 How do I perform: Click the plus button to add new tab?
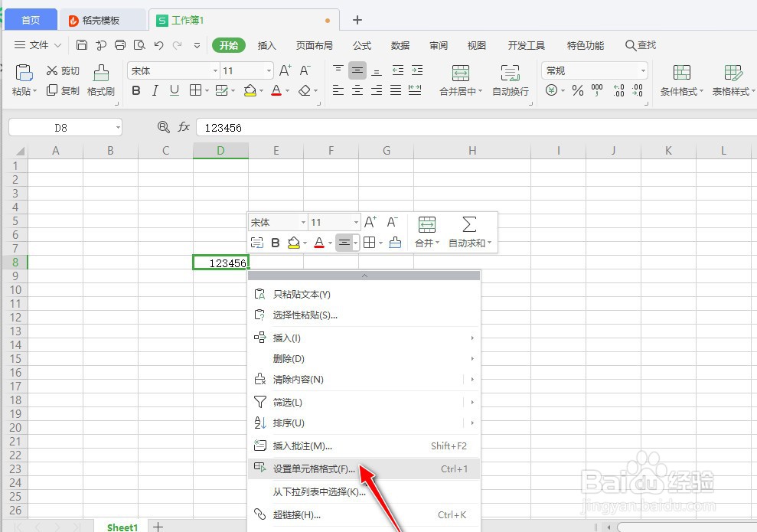pos(357,20)
